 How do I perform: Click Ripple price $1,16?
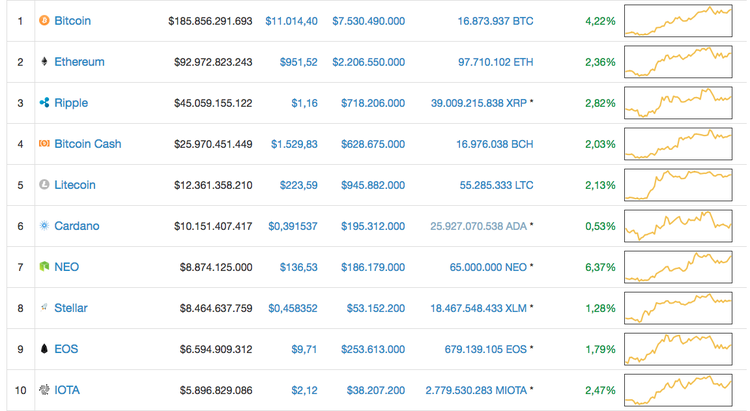[304, 103]
